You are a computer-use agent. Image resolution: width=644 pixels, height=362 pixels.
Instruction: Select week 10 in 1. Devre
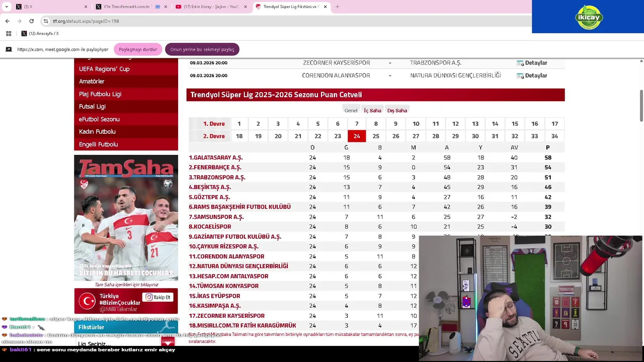416,124
